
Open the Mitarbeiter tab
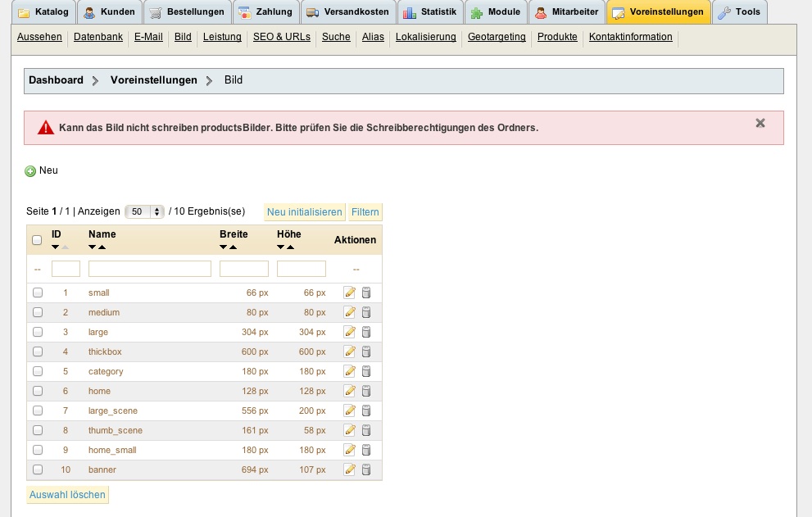tap(566, 12)
